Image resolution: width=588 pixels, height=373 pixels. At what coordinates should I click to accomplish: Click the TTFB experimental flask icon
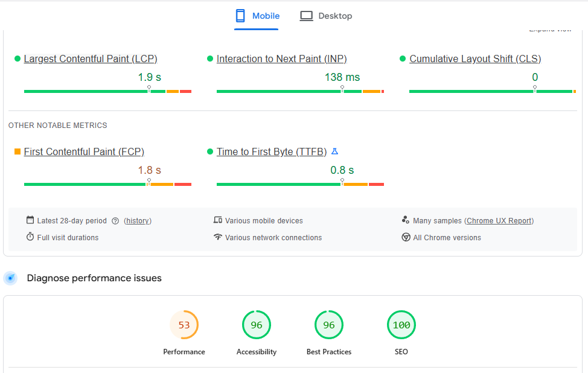[x=335, y=151]
